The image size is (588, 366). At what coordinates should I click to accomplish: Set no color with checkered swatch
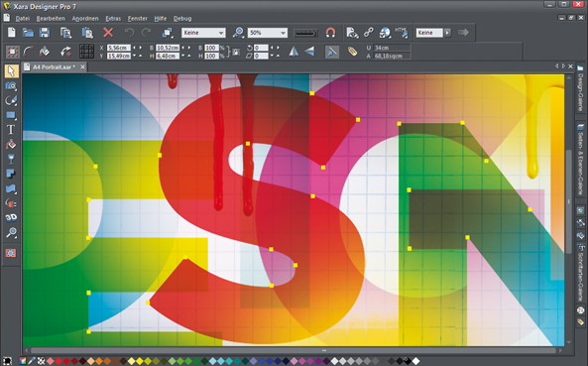tap(41, 361)
